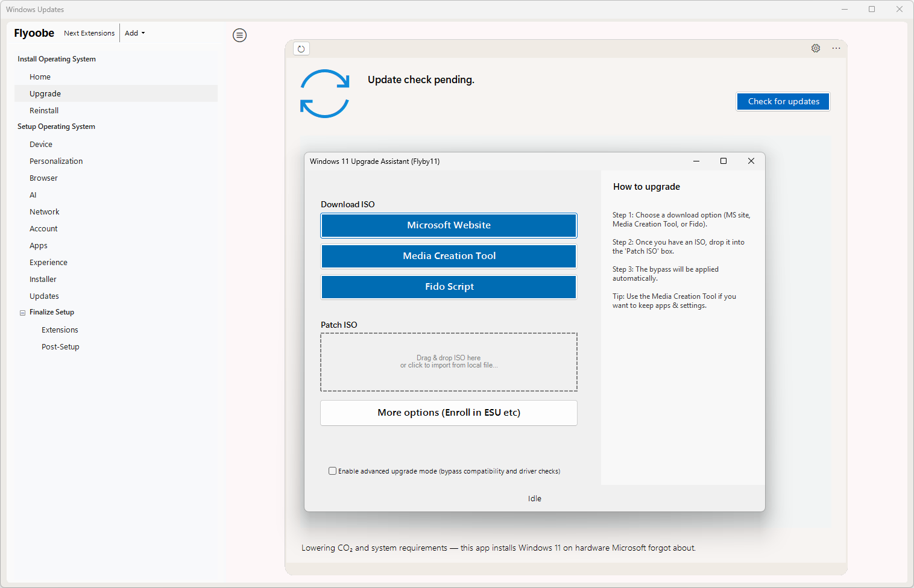Open Next Extensions in the top bar
This screenshot has width=914, height=588.
[x=89, y=33]
